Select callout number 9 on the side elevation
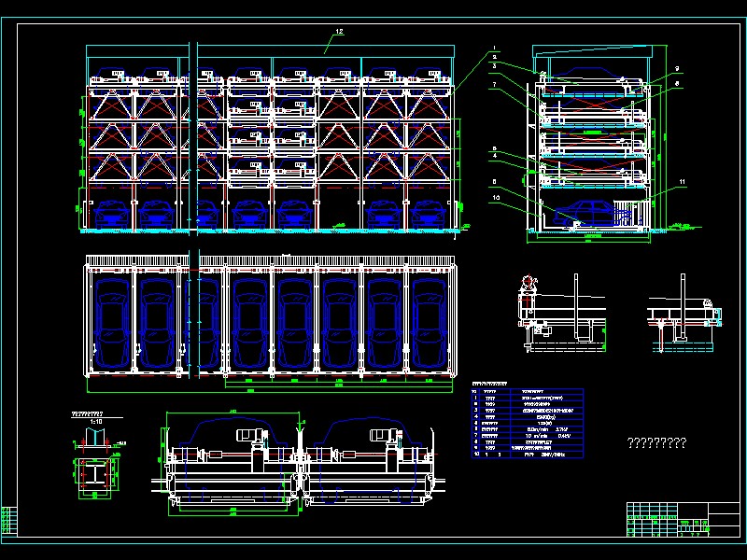The height and width of the screenshot is (560, 747). 677,68
